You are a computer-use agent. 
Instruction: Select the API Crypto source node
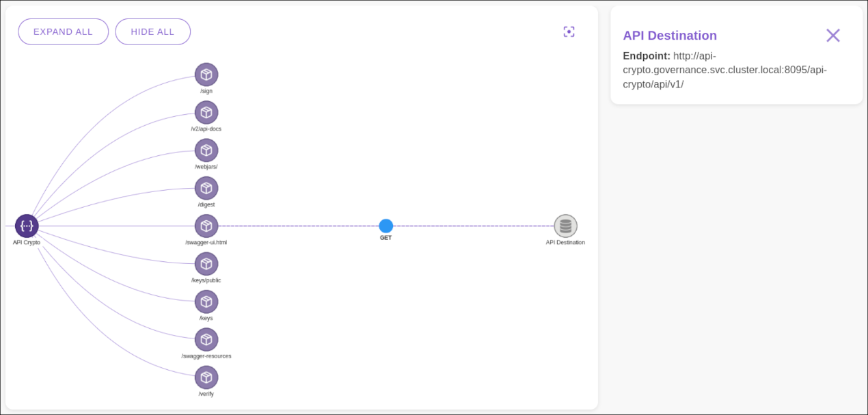(x=26, y=226)
